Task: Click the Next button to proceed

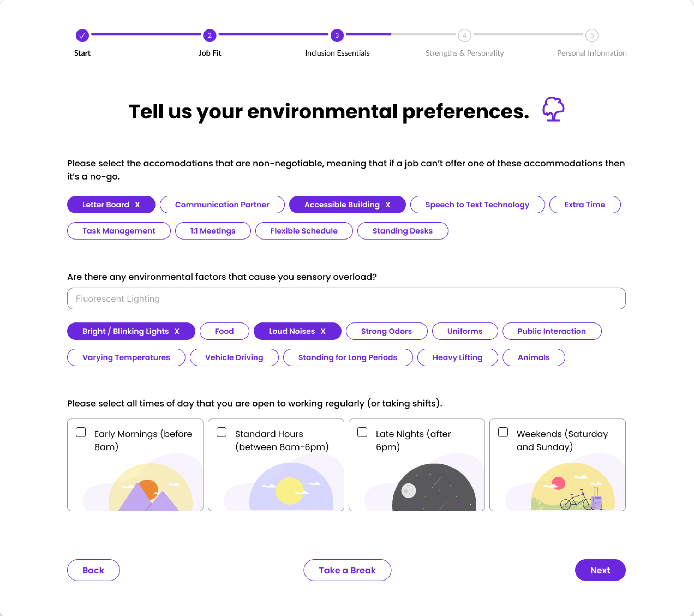Action: tap(601, 570)
